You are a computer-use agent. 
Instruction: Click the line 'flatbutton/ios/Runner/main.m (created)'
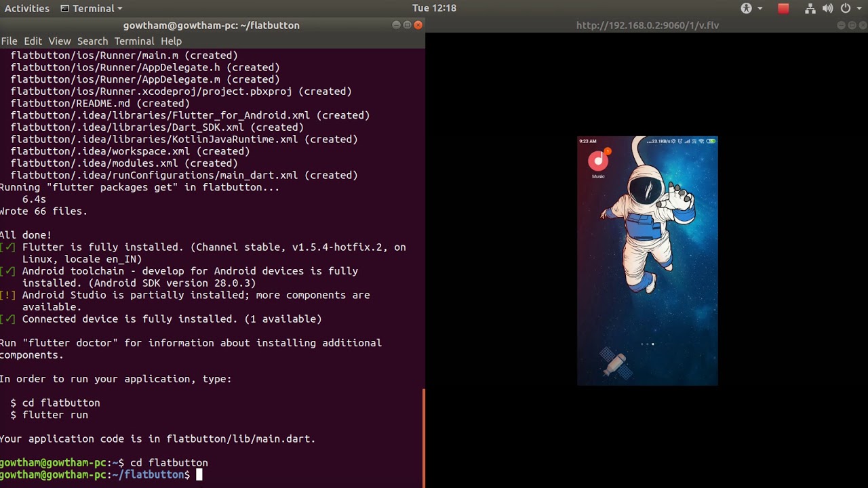coord(124,56)
